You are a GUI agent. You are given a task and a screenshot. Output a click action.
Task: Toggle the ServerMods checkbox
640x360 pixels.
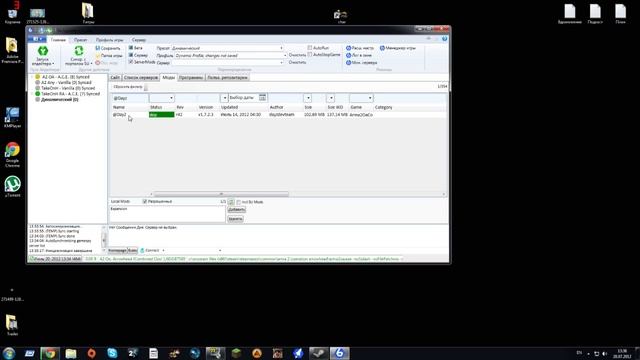[131, 62]
